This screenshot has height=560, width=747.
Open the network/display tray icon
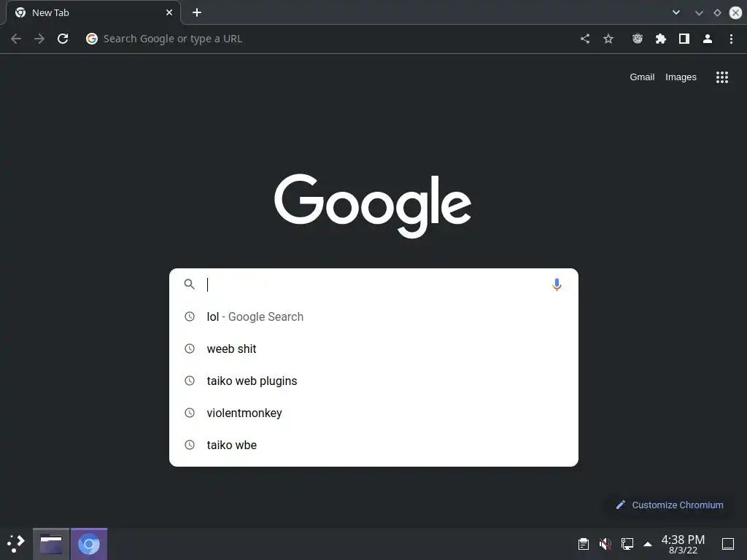pos(627,544)
